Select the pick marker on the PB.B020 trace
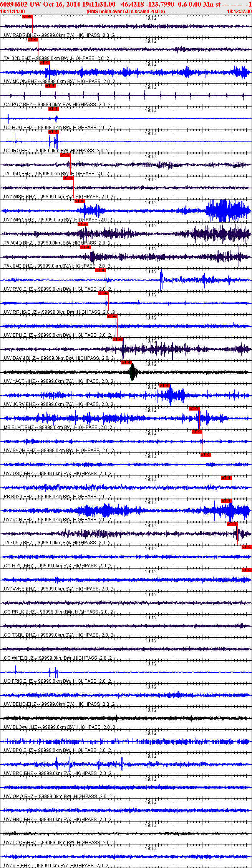The width and height of the screenshot is (252, 868). pyautogui.click(x=227, y=478)
